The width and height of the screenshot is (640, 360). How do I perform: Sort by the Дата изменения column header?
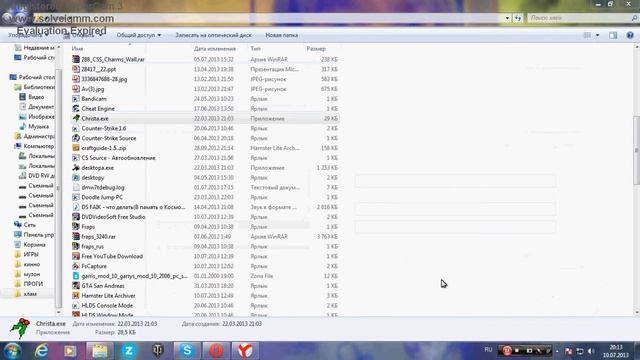click(215, 49)
